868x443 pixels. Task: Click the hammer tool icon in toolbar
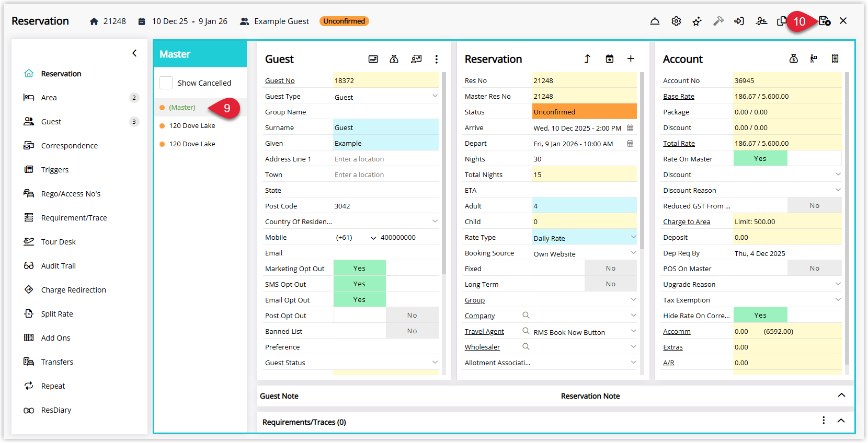pyautogui.click(x=718, y=21)
